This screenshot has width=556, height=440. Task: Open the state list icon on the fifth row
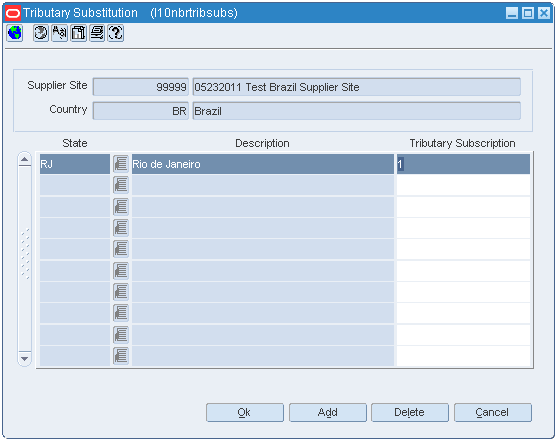(x=121, y=249)
